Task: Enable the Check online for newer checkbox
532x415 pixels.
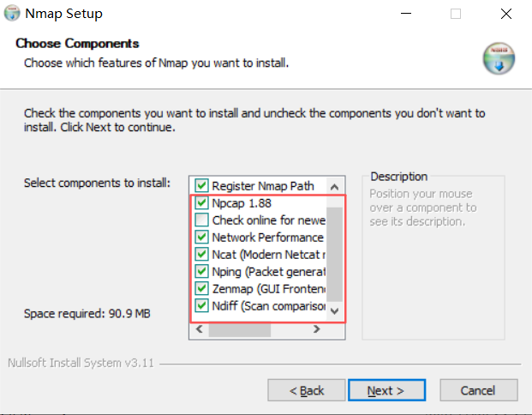Action: click(201, 220)
